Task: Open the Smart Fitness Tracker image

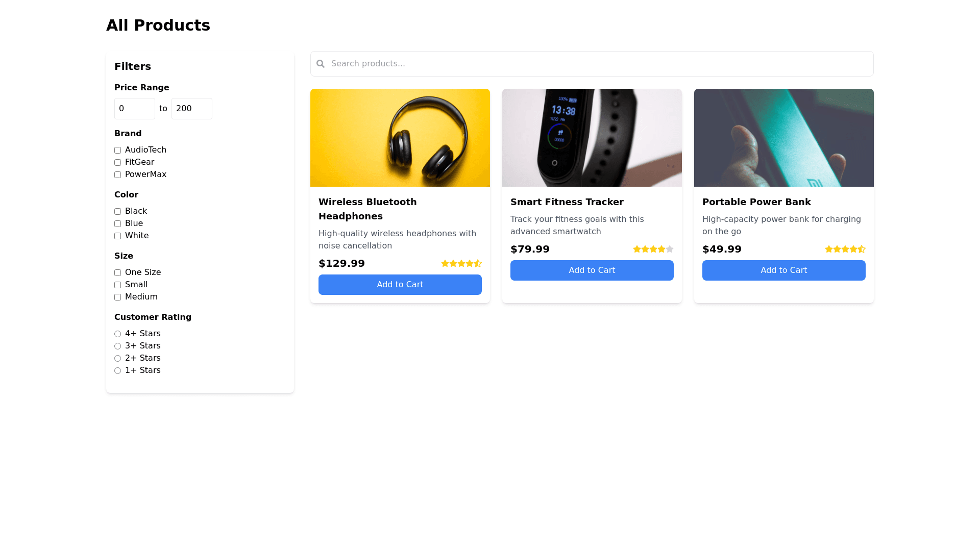Action: 592,138
